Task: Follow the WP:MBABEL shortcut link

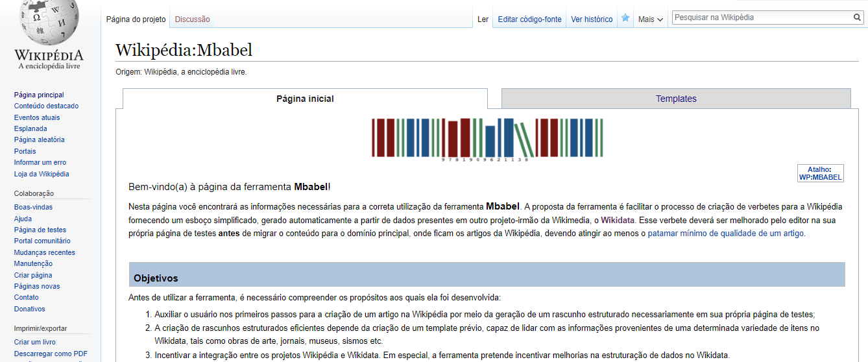Action: pos(820,177)
